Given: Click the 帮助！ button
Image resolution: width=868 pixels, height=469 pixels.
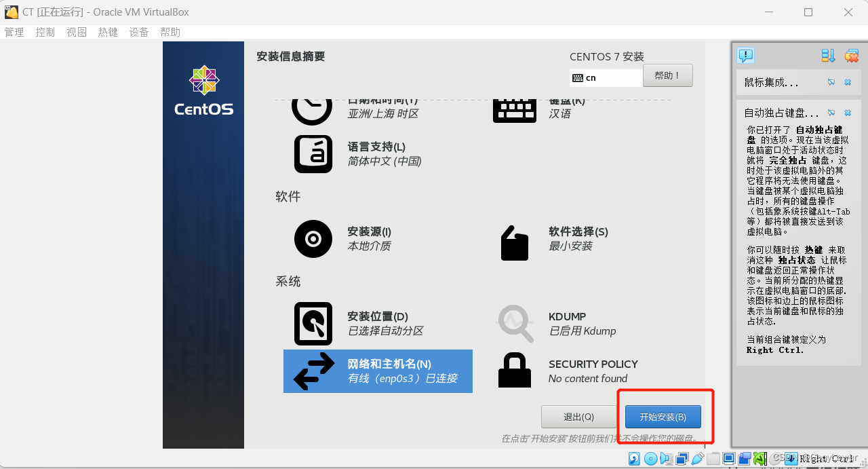Looking at the screenshot, I should 667,75.
